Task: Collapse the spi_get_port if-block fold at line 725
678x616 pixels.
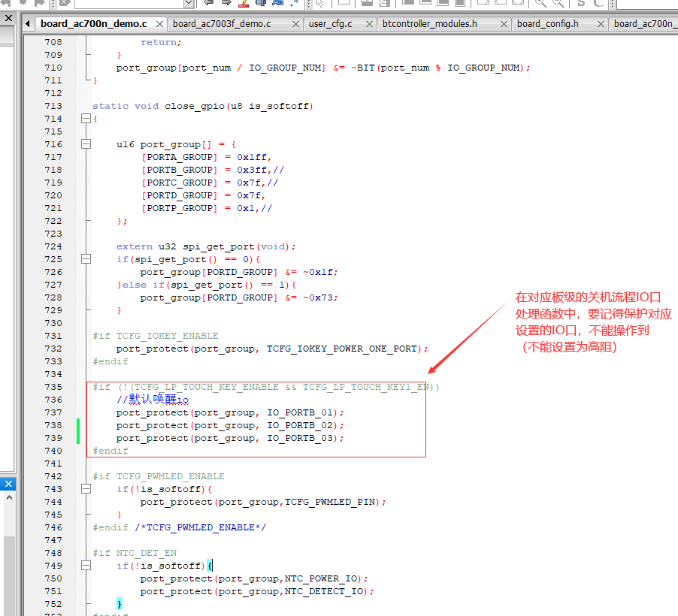Action: [x=86, y=259]
